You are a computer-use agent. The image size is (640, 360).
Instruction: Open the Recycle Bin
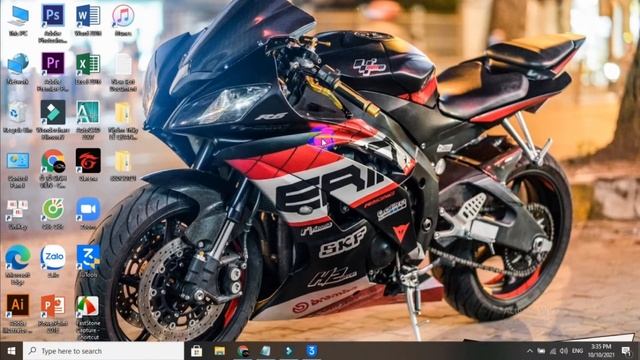pos(18,117)
